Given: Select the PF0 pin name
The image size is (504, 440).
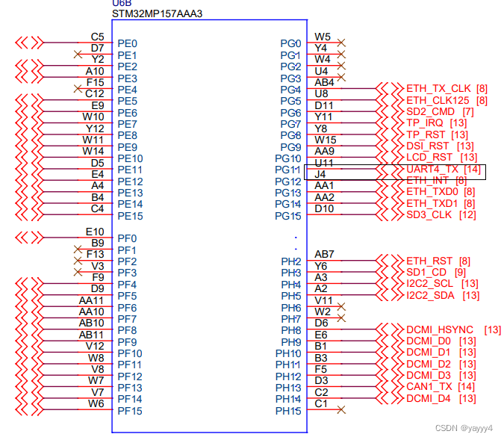Looking at the screenshot, I should pyautogui.click(x=127, y=238).
